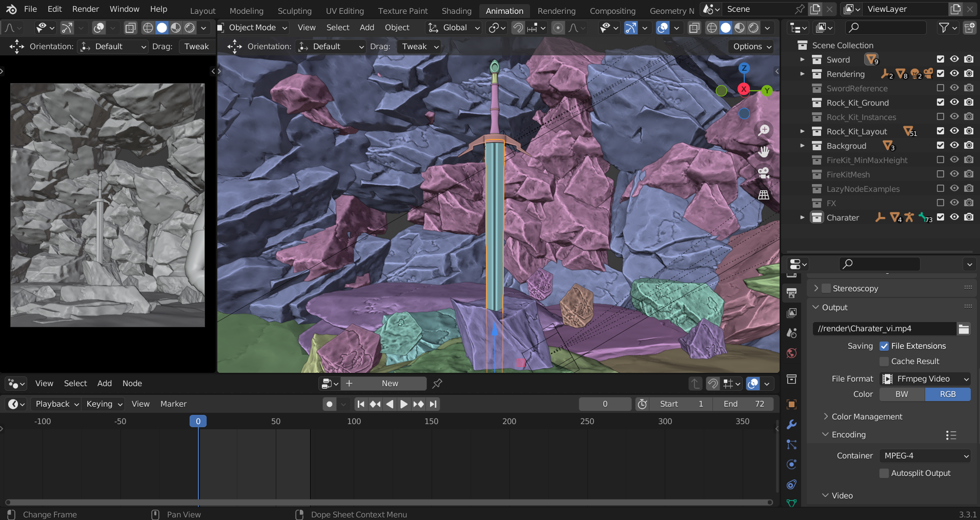Expand the Sword collection tree
Screen dimensions: 980x520
[802, 59]
